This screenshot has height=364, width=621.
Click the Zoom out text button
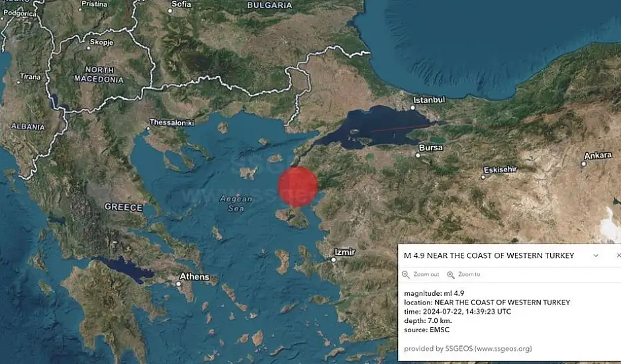pyautogui.click(x=426, y=274)
